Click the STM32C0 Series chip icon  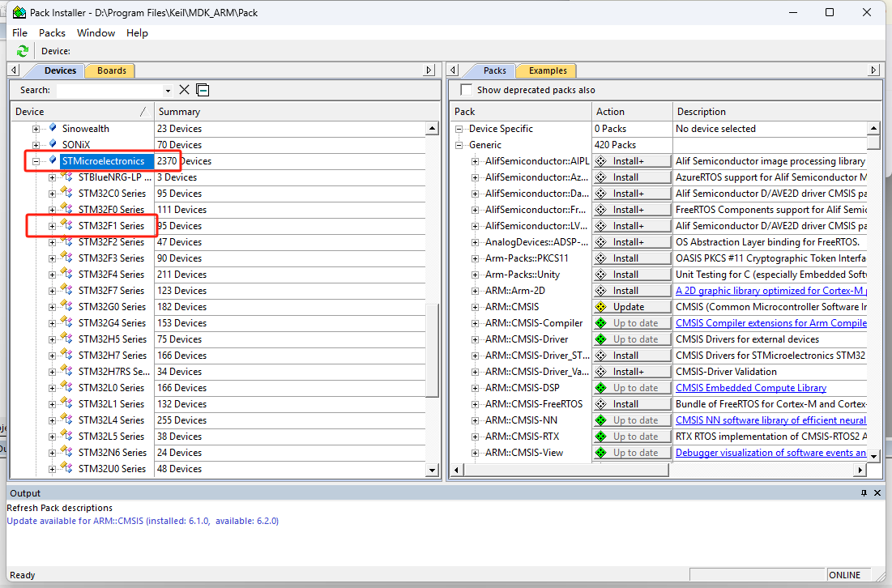point(67,193)
